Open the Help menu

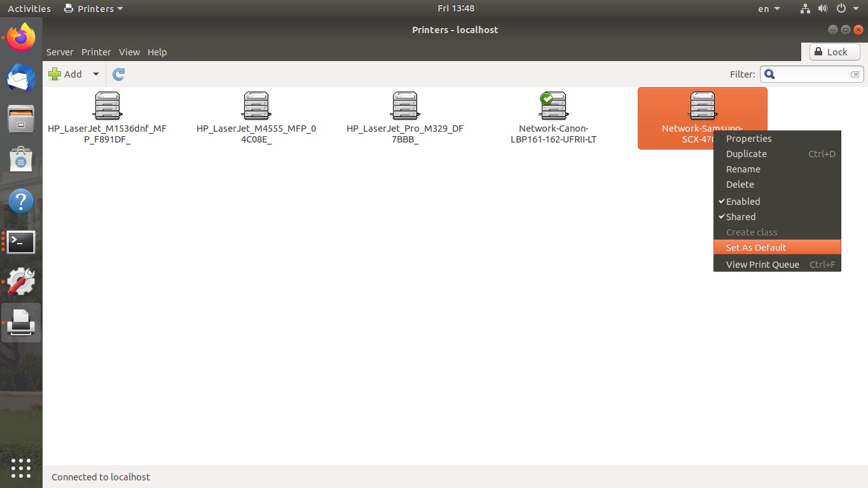tap(157, 52)
